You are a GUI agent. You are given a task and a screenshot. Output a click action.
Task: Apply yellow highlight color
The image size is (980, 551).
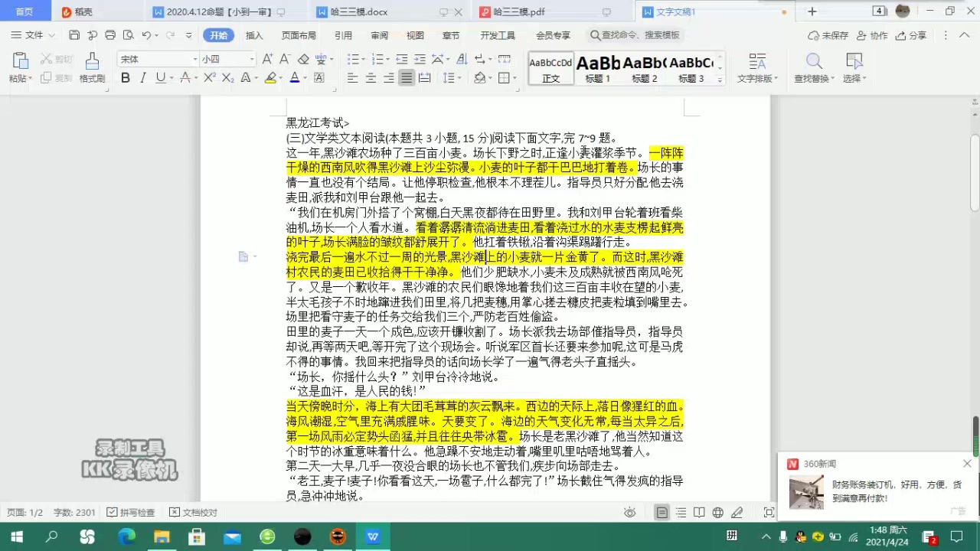coord(270,78)
